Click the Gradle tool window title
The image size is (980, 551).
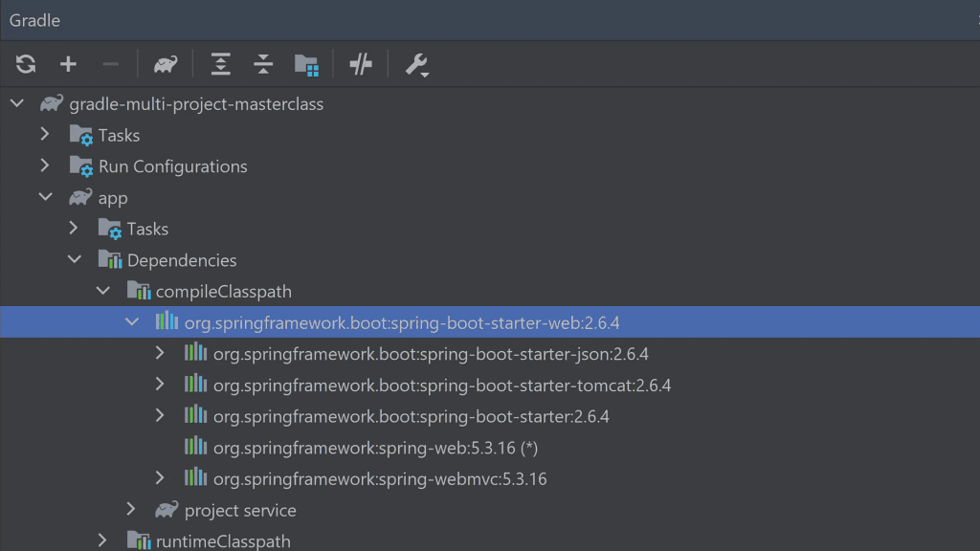tap(34, 19)
